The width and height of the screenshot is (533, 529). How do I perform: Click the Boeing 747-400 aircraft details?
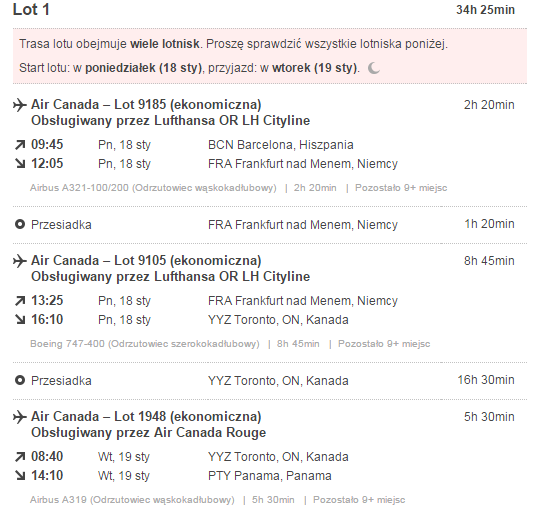click(x=144, y=344)
